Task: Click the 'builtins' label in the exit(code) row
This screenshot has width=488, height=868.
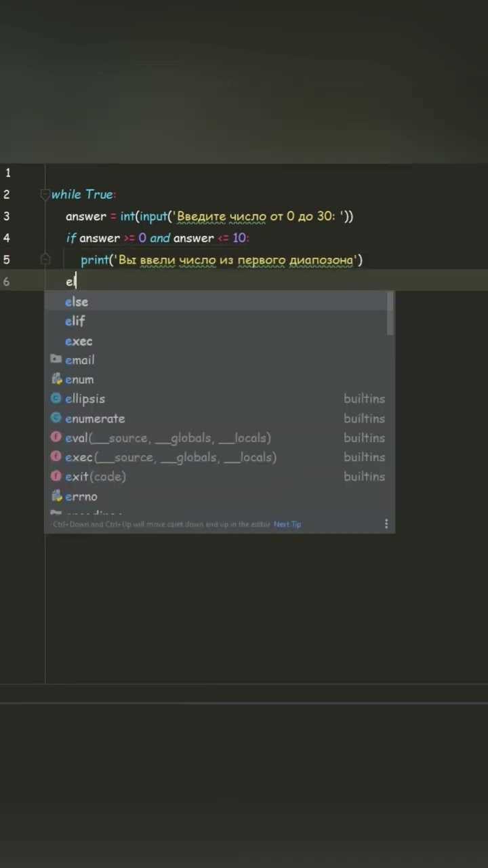Action: (364, 477)
